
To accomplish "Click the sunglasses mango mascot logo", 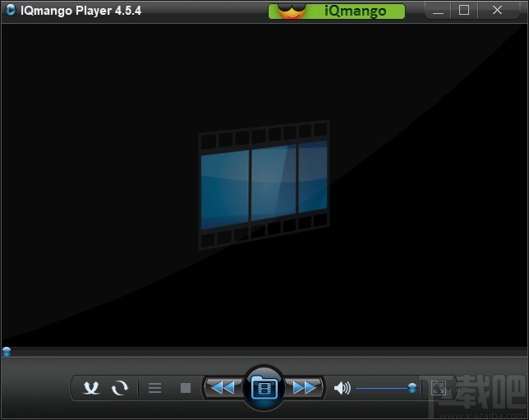I will [288, 10].
